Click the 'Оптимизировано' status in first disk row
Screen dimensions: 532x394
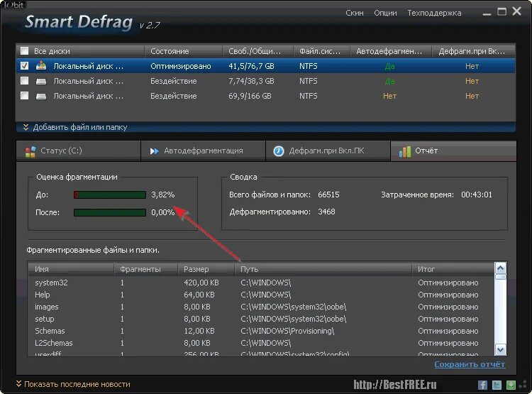coord(180,66)
